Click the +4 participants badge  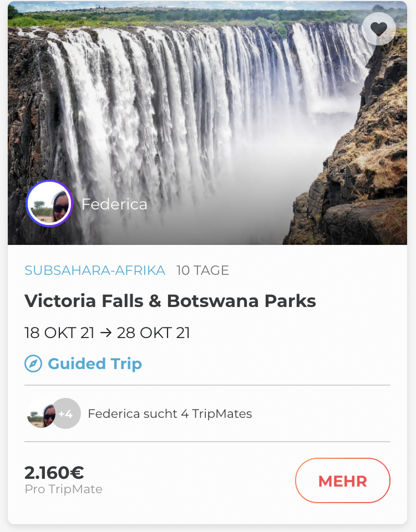click(x=67, y=413)
